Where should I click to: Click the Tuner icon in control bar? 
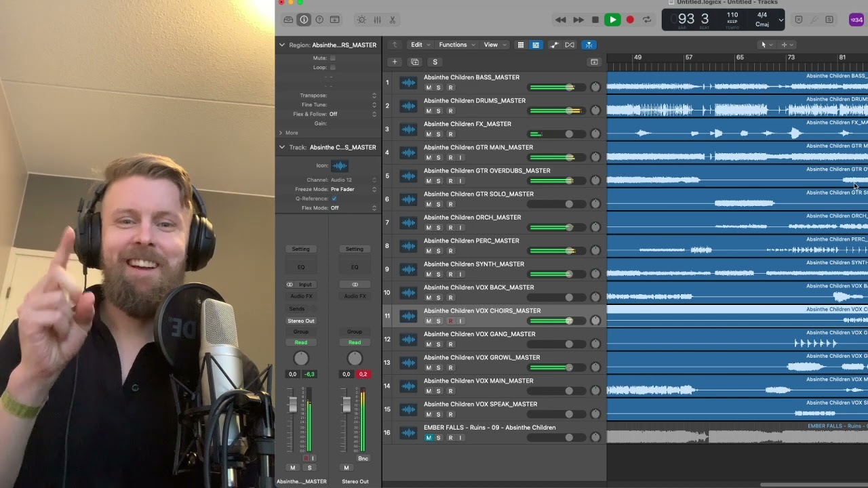(814, 20)
